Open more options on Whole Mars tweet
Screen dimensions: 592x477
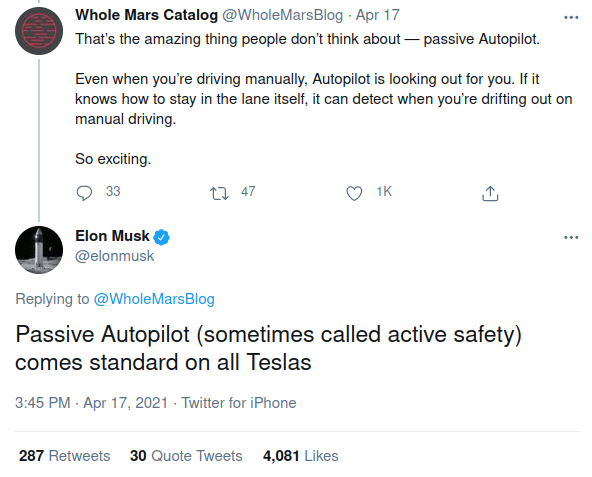(571, 17)
